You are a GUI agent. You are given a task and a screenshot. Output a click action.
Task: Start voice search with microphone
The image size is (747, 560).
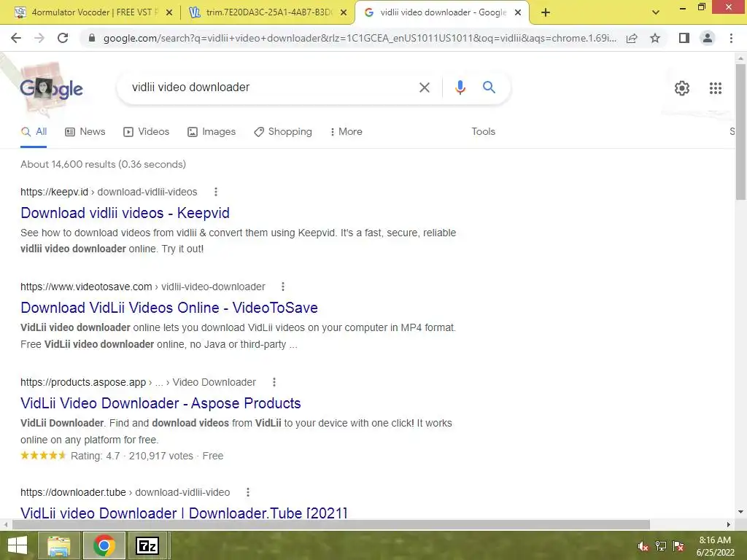click(460, 87)
